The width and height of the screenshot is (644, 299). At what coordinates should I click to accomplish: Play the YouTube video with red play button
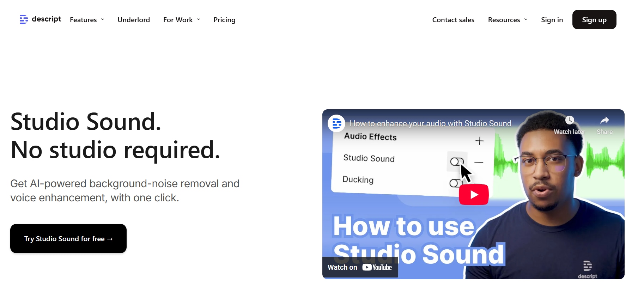tap(474, 194)
